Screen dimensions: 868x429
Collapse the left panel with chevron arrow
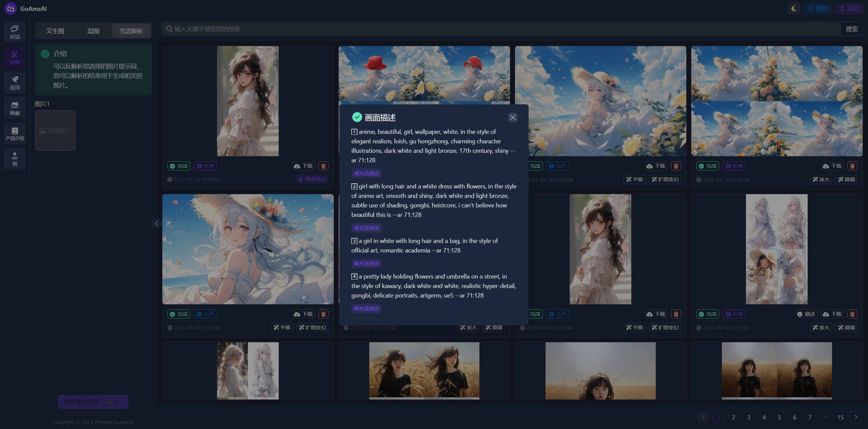coord(156,223)
